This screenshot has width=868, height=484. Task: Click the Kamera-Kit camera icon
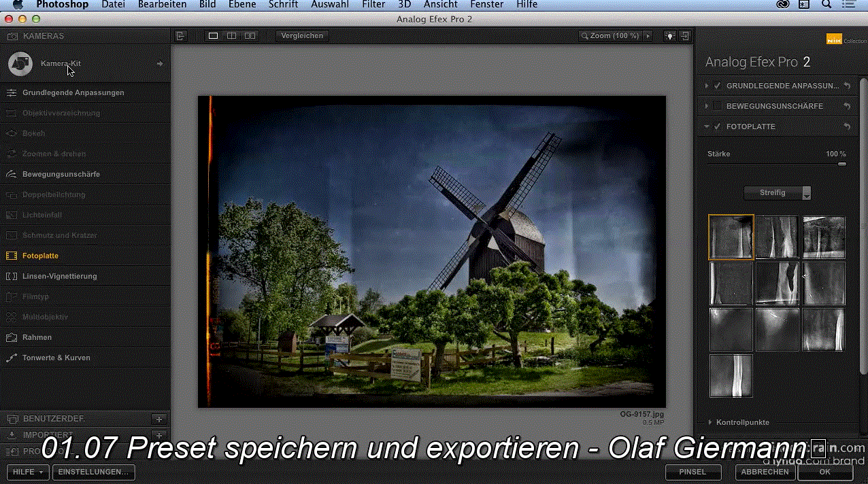click(x=20, y=64)
